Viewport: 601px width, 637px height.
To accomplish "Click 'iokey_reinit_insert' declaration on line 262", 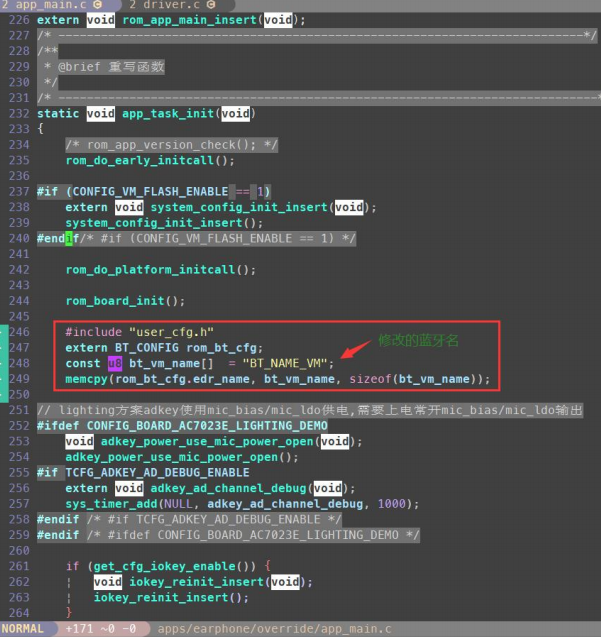I will tap(197, 582).
